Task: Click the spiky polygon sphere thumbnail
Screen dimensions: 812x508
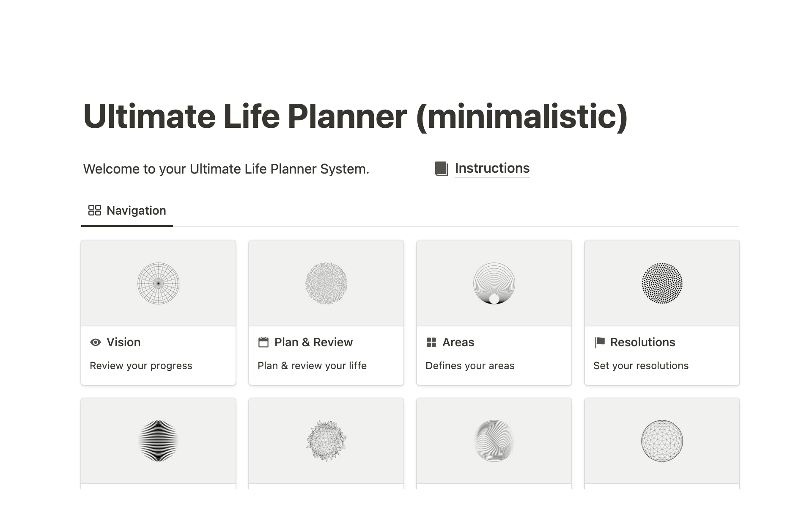Action: 326,440
